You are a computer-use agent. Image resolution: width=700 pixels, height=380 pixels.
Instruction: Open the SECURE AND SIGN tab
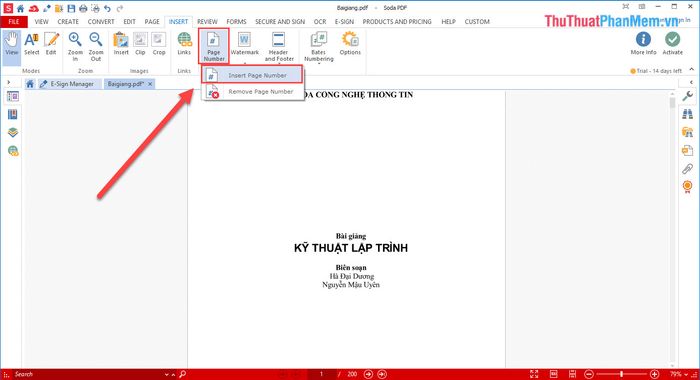click(280, 21)
